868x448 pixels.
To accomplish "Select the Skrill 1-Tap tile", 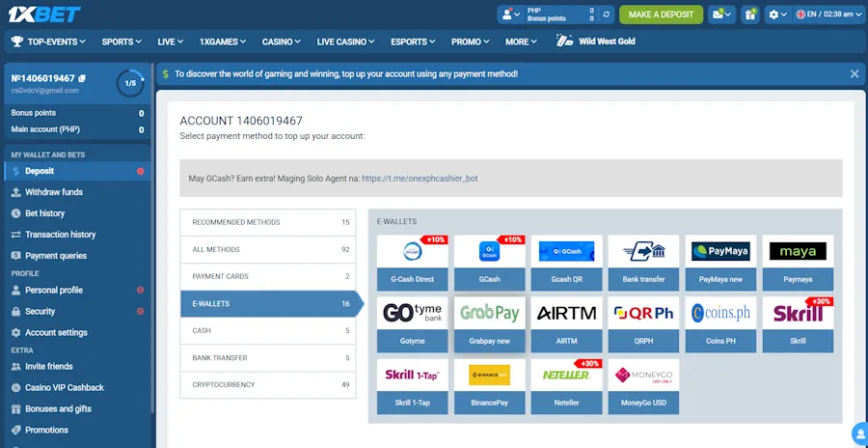I will point(413,386).
